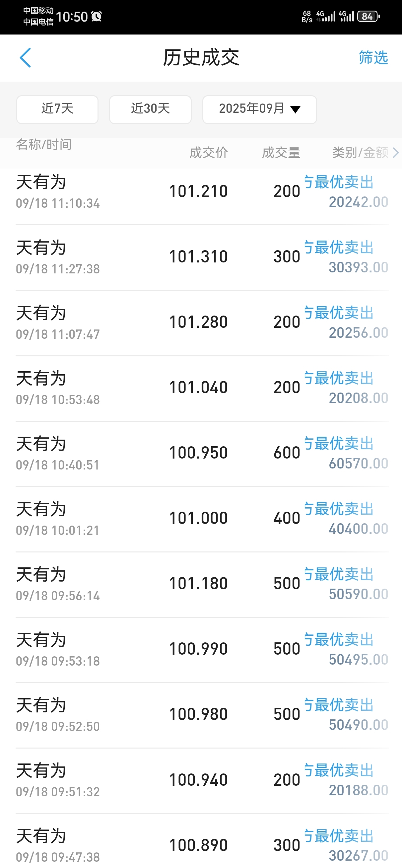Select the trade at 09/18 10:01:21
The width and height of the screenshot is (402, 868).
click(x=202, y=519)
